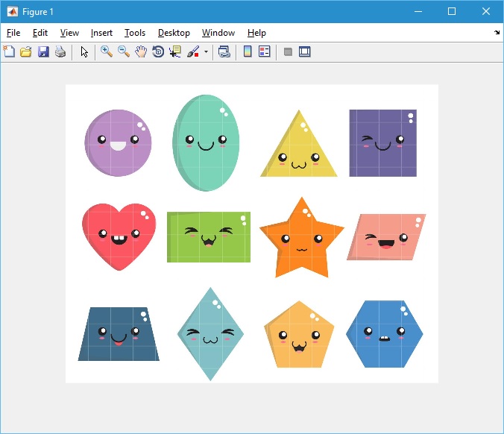Select the Zoom In tool
The height and width of the screenshot is (434, 504).
tap(107, 51)
